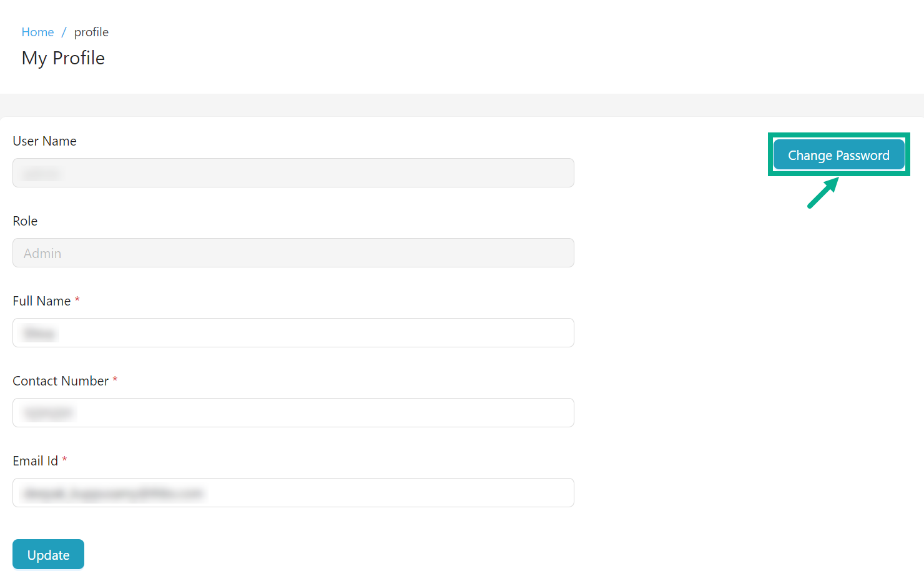Image resolution: width=924 pixels, height=581 pixels.
Task: Select the Email Id input field
Action: (293, 493)
